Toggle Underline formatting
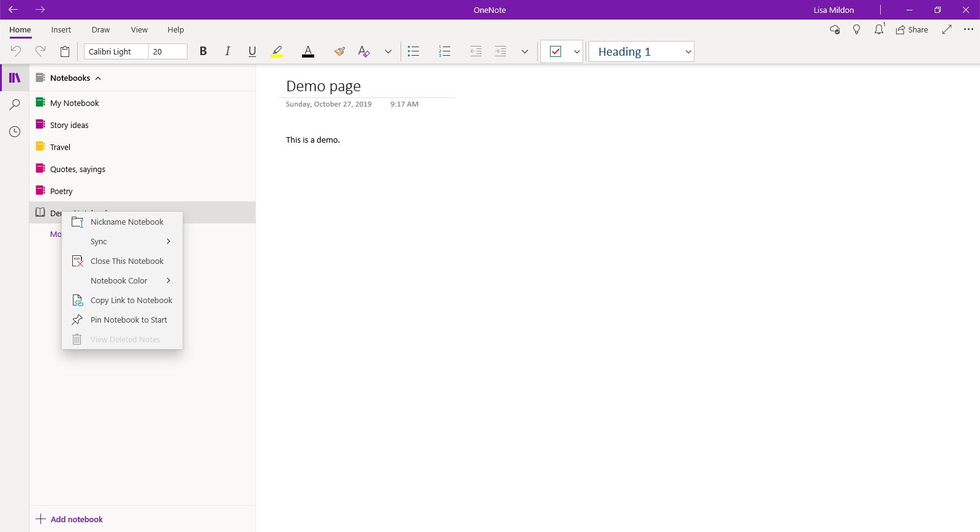Viewport: 980px width, 532px height. 252,51
